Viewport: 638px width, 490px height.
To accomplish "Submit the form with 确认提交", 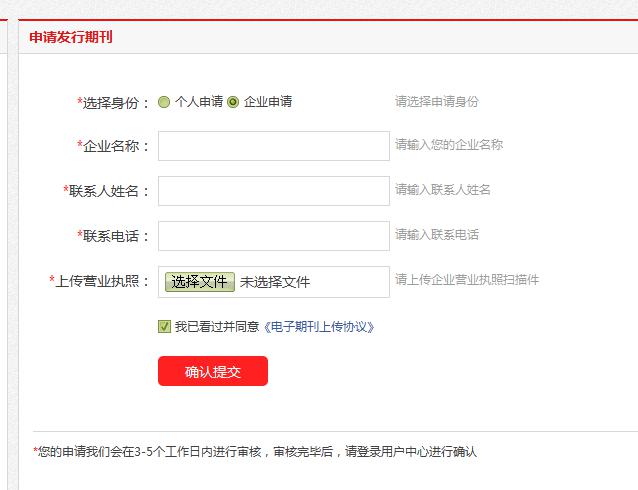I will point(212,371).
